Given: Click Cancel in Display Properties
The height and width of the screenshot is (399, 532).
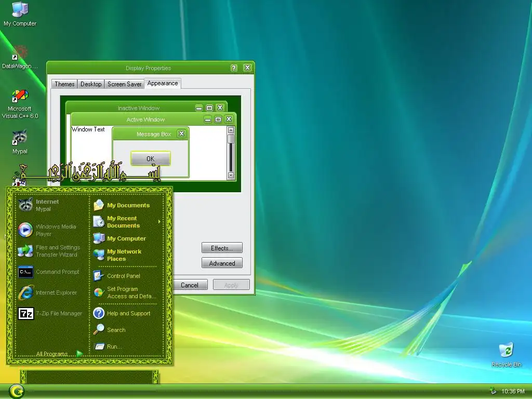Looking at the screenshot, I should pyautogui.click(x=190, y=285).
